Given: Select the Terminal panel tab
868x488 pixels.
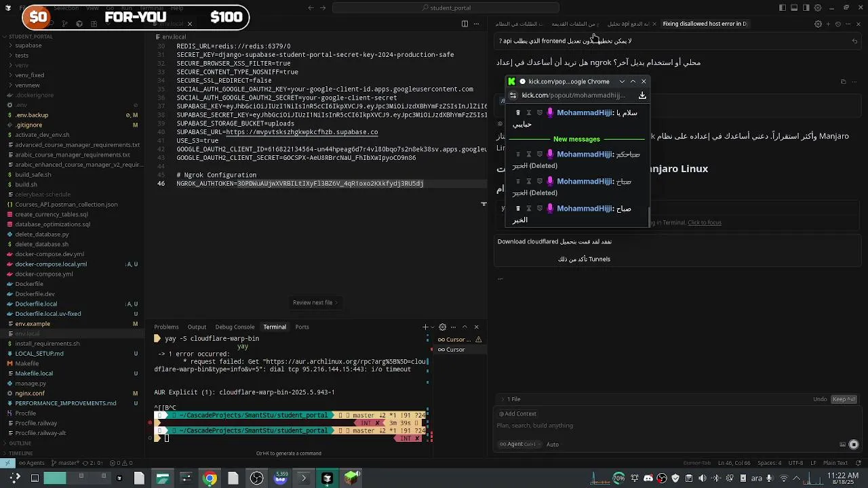Looking at the screenshot, I should [x=275, y=327].
